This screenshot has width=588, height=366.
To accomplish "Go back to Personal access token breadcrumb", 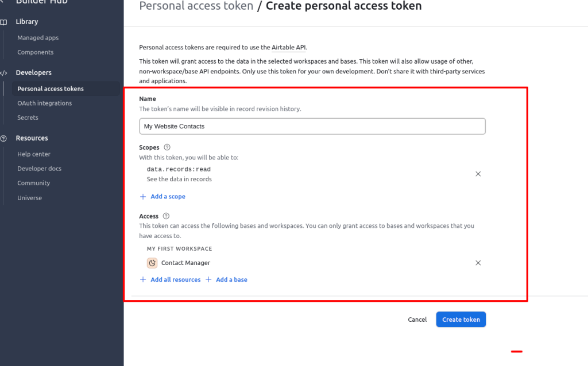I will tap(196, 6).
